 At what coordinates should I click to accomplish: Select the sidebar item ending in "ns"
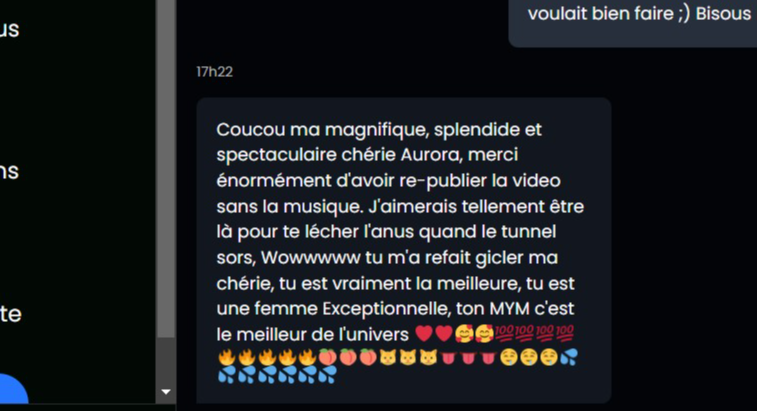pos(9,171)
